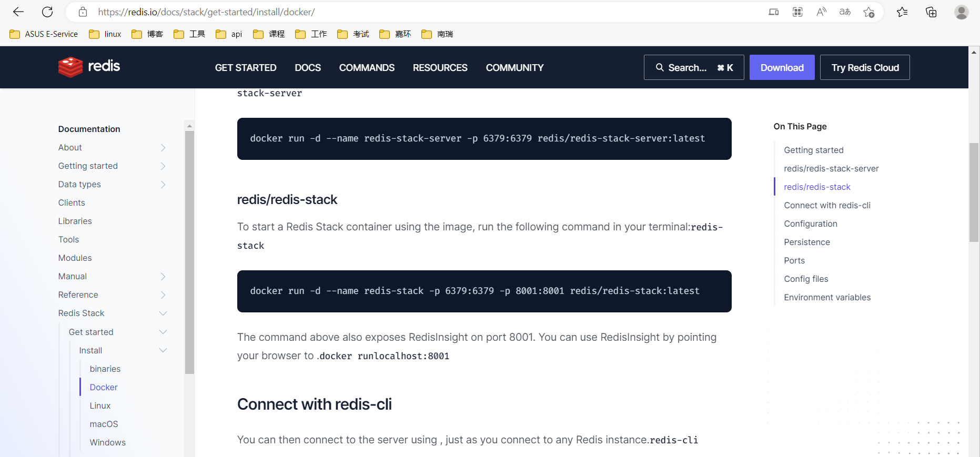The image size is (980, 457).
Task: Select Linux under Install
Action: click(x=100, y=406)
